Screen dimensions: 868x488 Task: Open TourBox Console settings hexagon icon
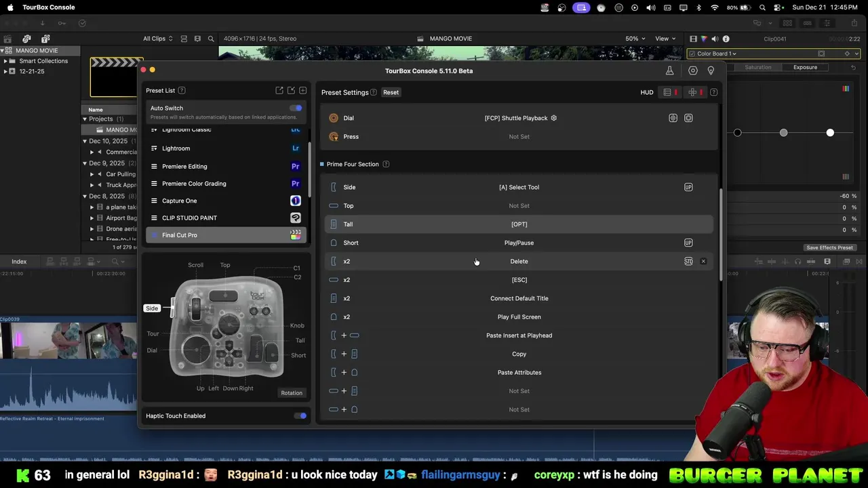(692, 70)
